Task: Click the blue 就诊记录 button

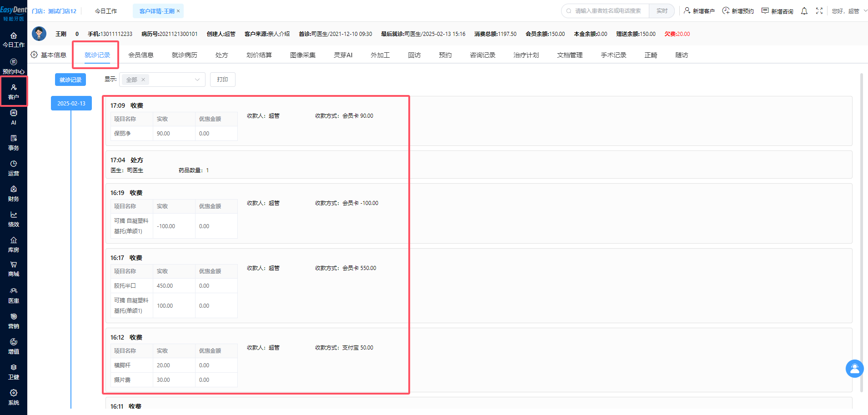Action: (x=70, y=80)
